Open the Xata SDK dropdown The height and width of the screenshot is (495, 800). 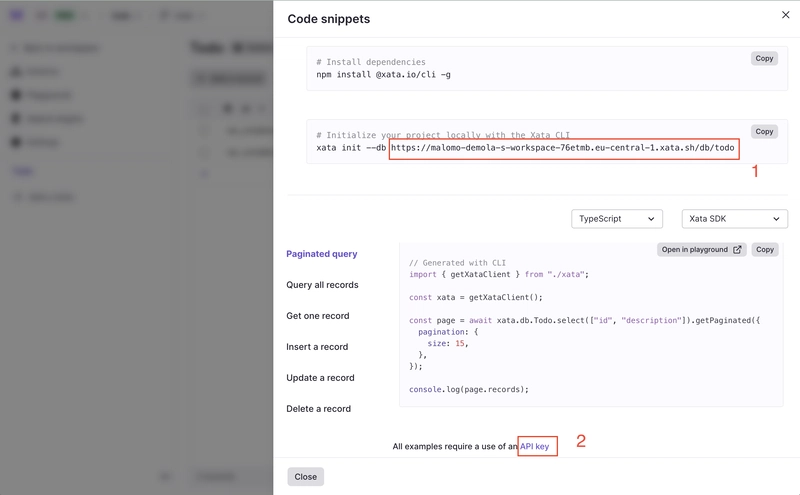tap(735, 219)
